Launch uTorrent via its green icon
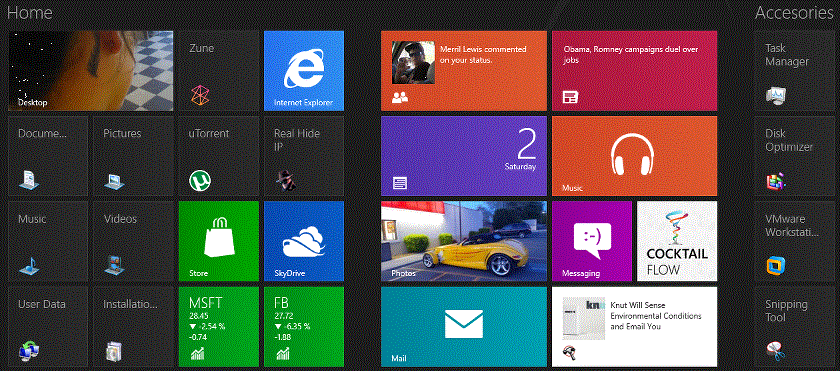This screenshot has width=840, height=371. (200, 180)
